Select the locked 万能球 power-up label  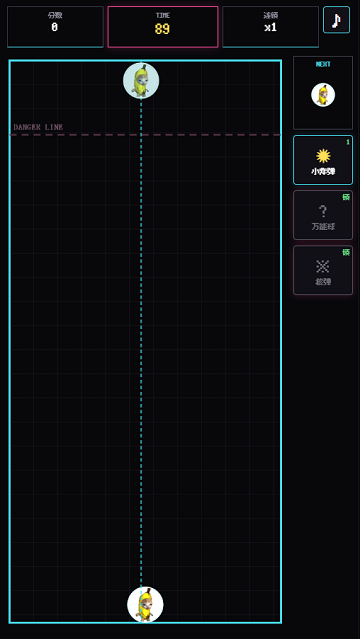click(x=323, y=227)
